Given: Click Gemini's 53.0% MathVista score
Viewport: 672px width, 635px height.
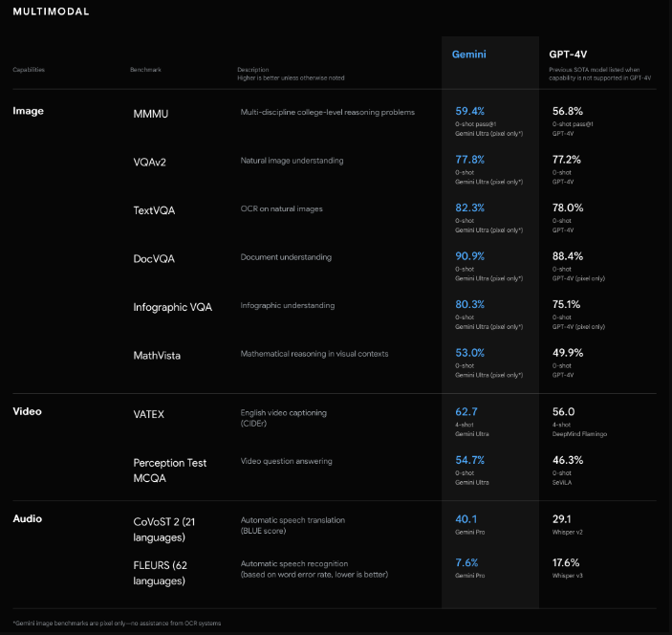Looking at the screenshot, I should (x=469, y=353).
